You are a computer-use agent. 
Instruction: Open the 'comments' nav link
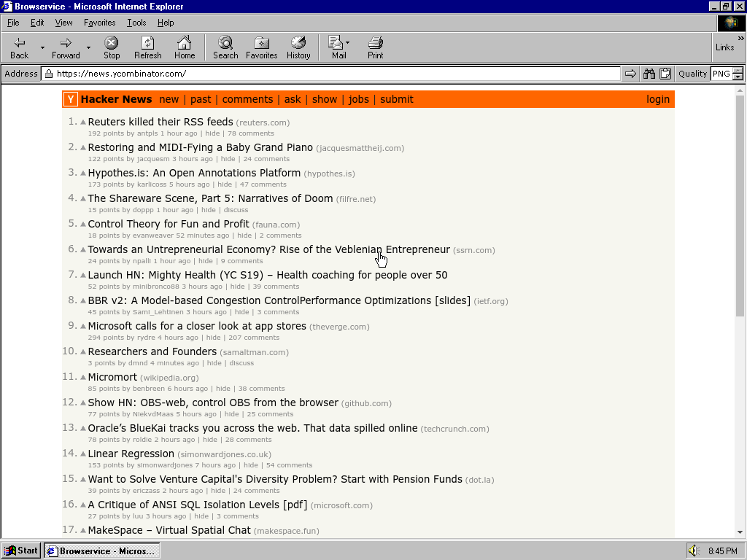pyautogui.click(x=247, y=99)
